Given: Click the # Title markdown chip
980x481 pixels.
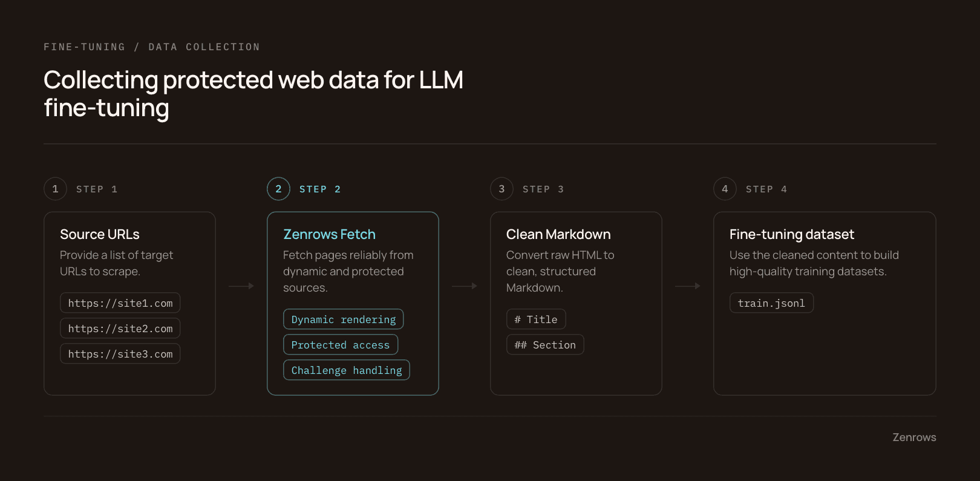Looking at the screenshot, I should tap(536, 319).
